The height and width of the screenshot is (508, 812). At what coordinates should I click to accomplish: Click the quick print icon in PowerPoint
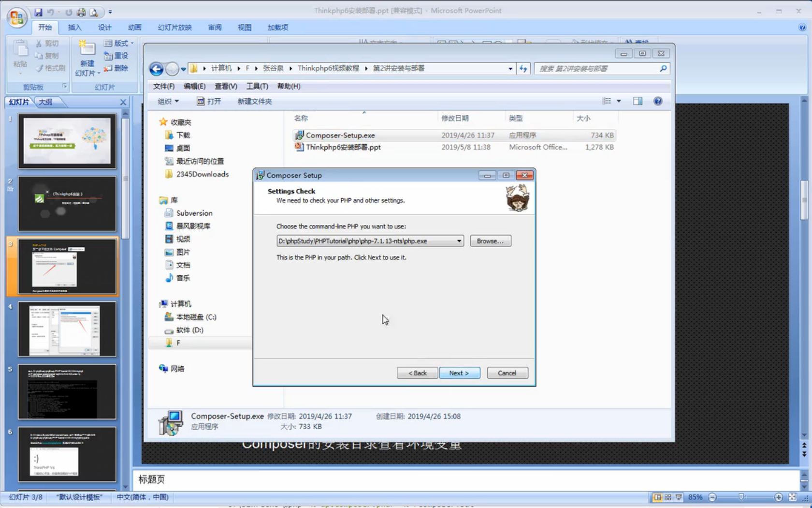click(x=81, y=12)
